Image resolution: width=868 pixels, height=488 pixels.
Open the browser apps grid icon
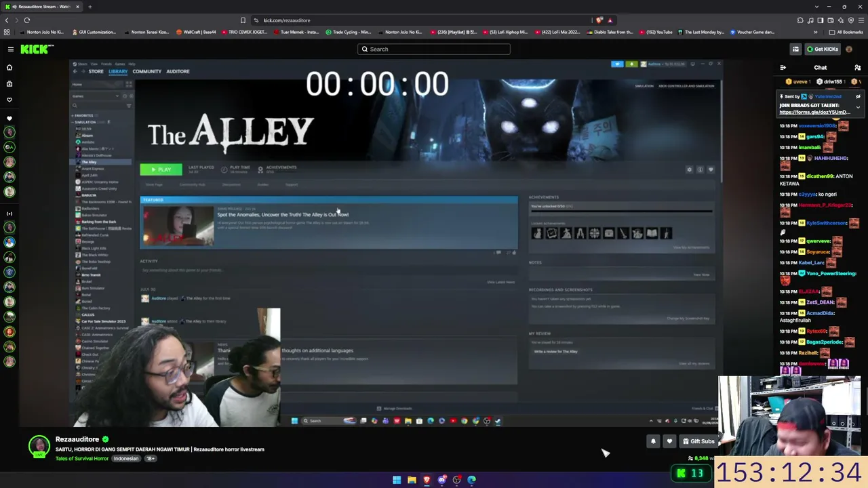[7, 32]
